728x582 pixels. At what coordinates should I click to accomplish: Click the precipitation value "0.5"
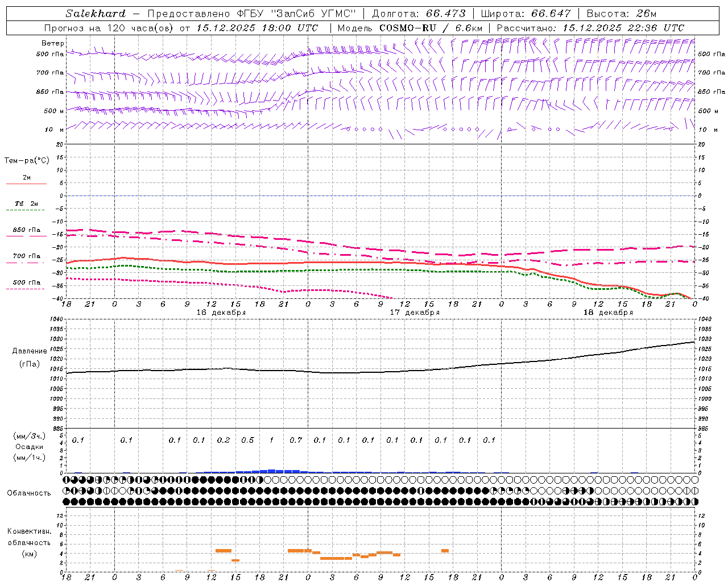point(247,440)
